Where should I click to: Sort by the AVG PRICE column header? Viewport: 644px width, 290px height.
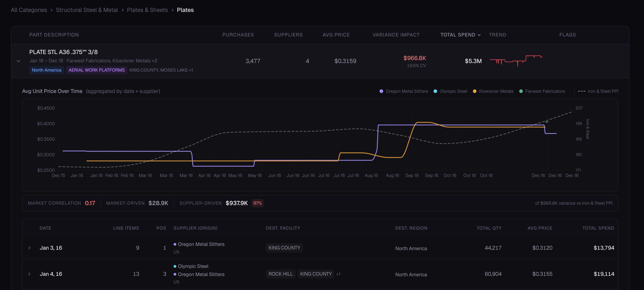[x=336, y=35]
